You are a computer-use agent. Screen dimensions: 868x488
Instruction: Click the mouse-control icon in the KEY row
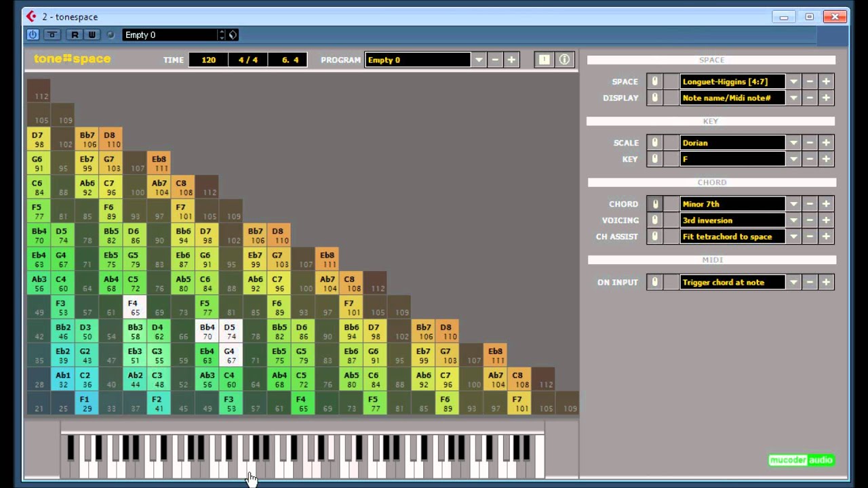pos(654,159)
